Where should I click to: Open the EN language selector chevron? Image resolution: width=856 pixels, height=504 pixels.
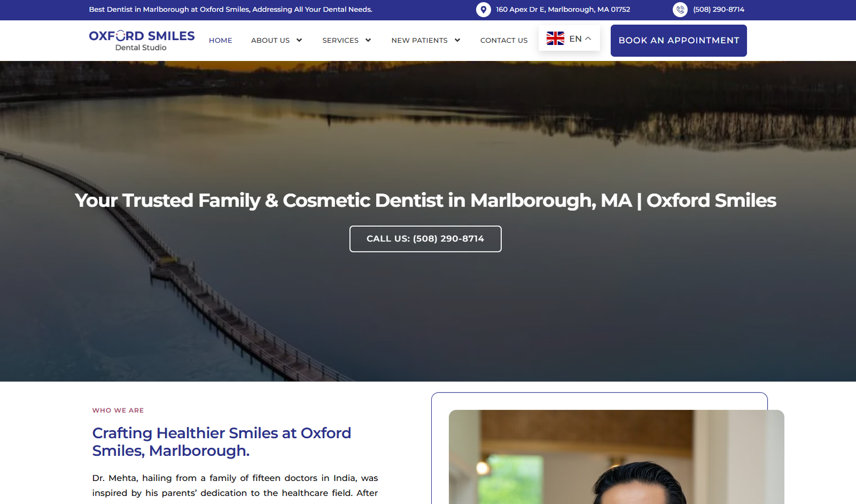coord(588,39)
